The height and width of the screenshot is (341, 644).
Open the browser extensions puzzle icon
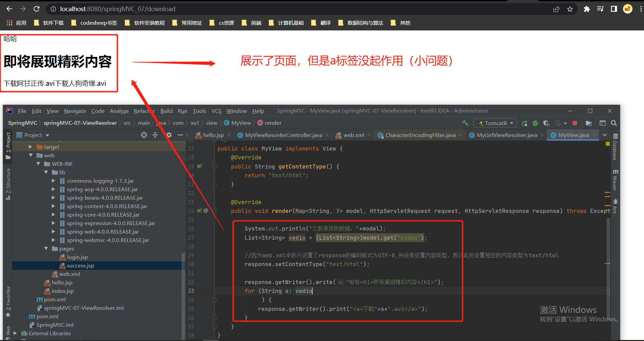587,9
